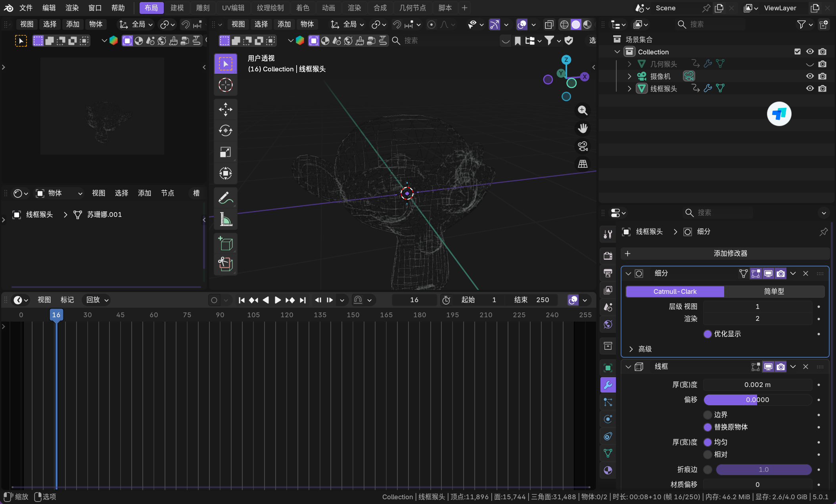
Task: Select the 简单型 subdivision type button
Action: 774,291
